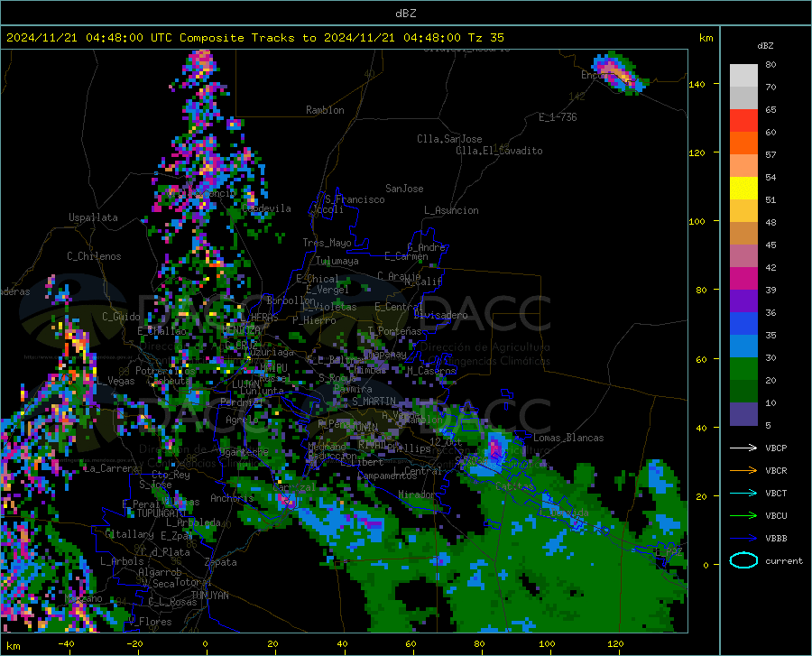Click the 'VBBB' legend label
Viewport: 812px width, 656px height.
point(776,539)
